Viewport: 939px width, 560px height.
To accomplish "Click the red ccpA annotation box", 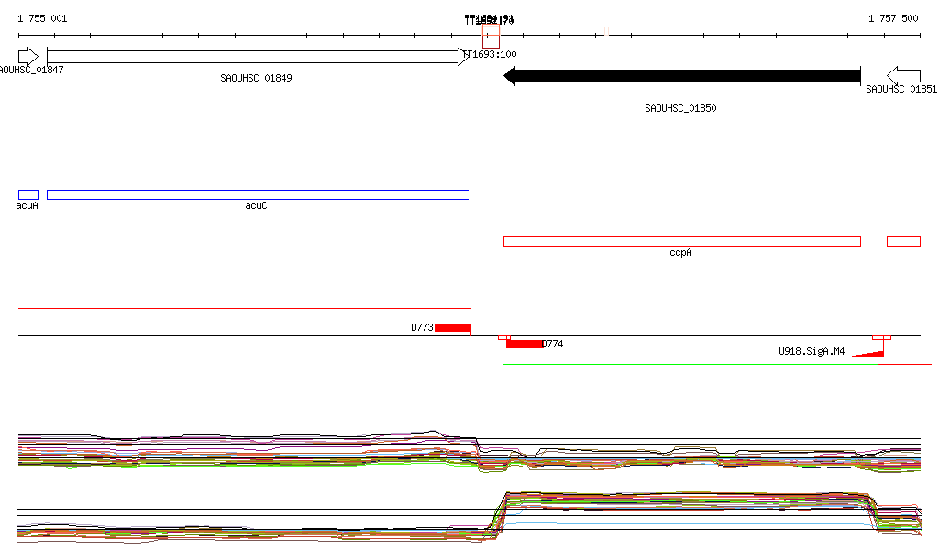I will pos(682,242).
